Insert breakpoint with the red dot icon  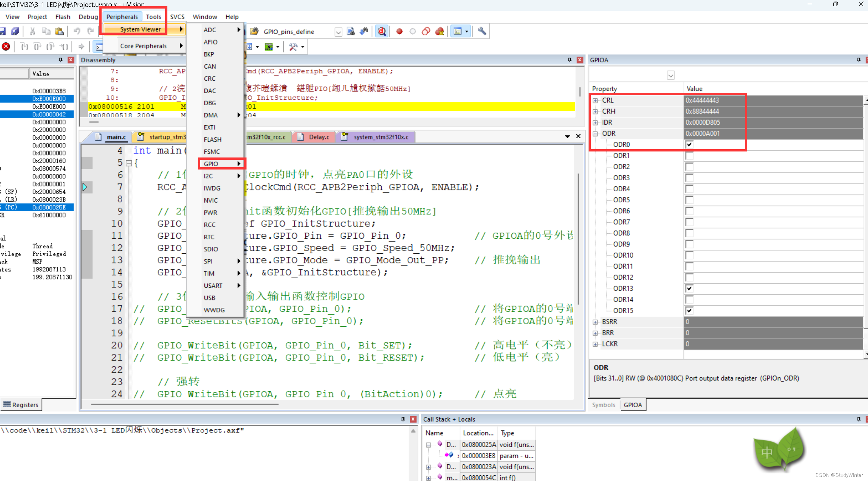399,31
